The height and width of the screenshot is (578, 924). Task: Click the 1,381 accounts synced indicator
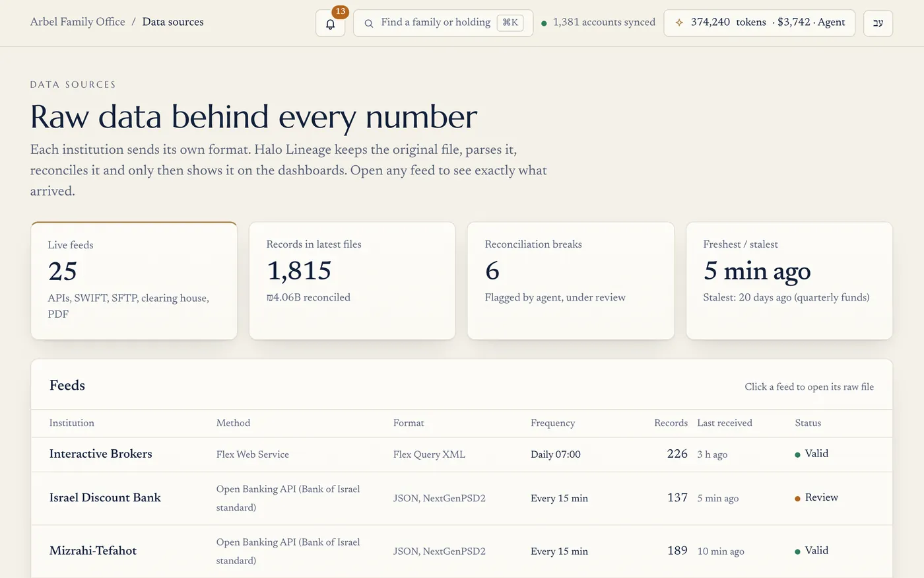point(598,22)
